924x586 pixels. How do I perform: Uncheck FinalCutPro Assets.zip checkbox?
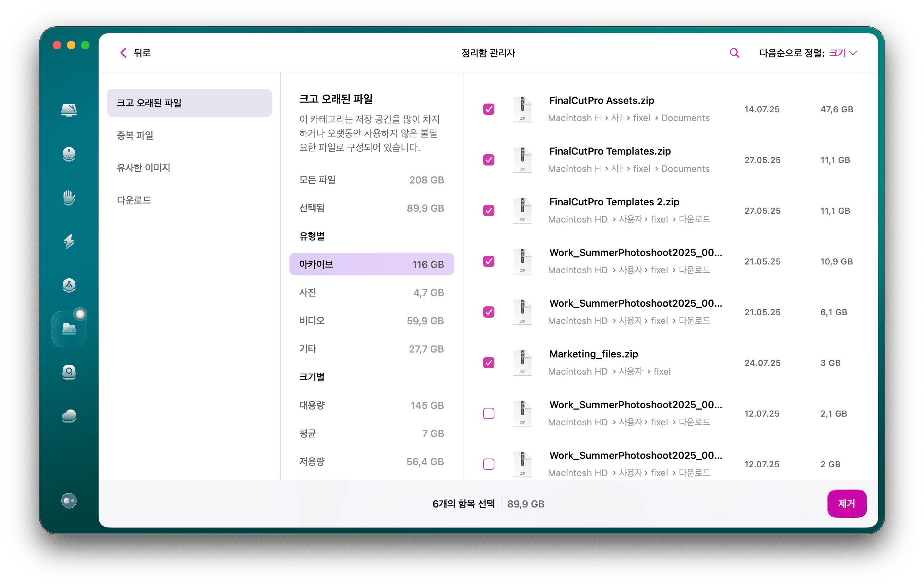(x=488, y=110)
